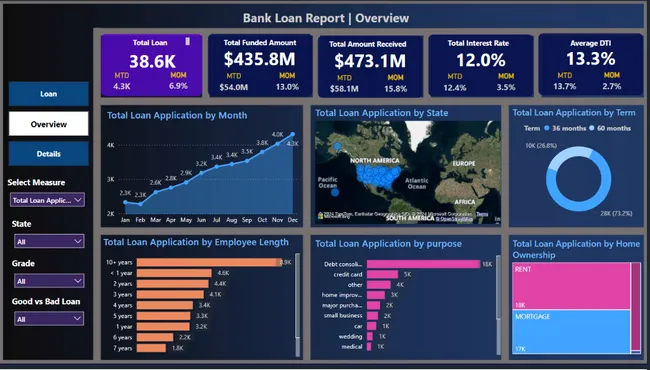Select the Total Amount Received card
The height and width of the screenshot is (370, 650).
coord(370,66)
